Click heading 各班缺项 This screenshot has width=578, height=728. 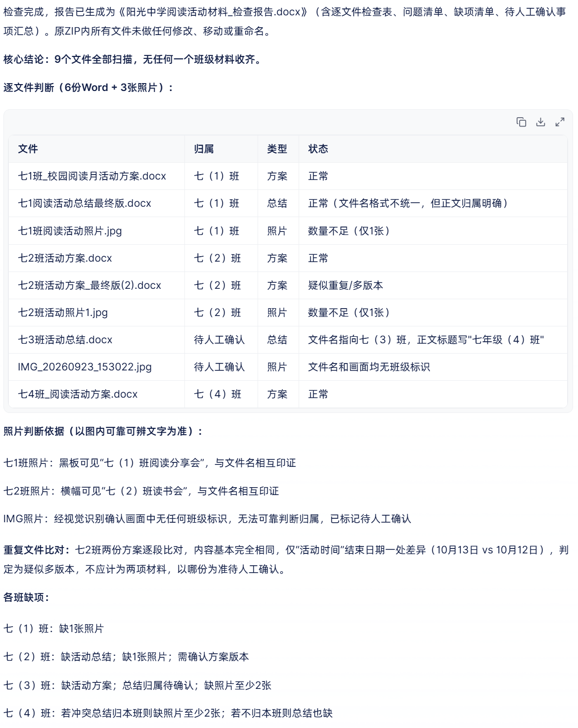(27, 597)
